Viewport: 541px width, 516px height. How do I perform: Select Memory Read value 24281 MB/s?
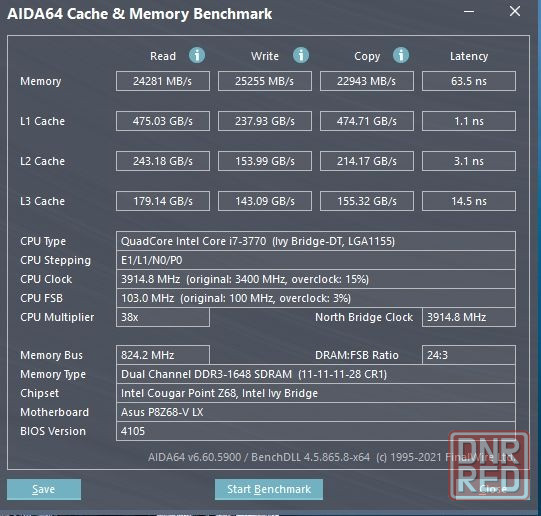click(163, 81)
